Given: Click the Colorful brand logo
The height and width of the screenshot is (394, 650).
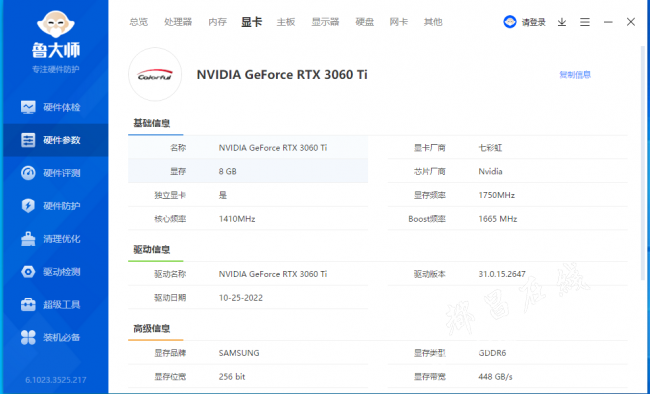Looking at the screenshot, I should click(x=155, y=75).
